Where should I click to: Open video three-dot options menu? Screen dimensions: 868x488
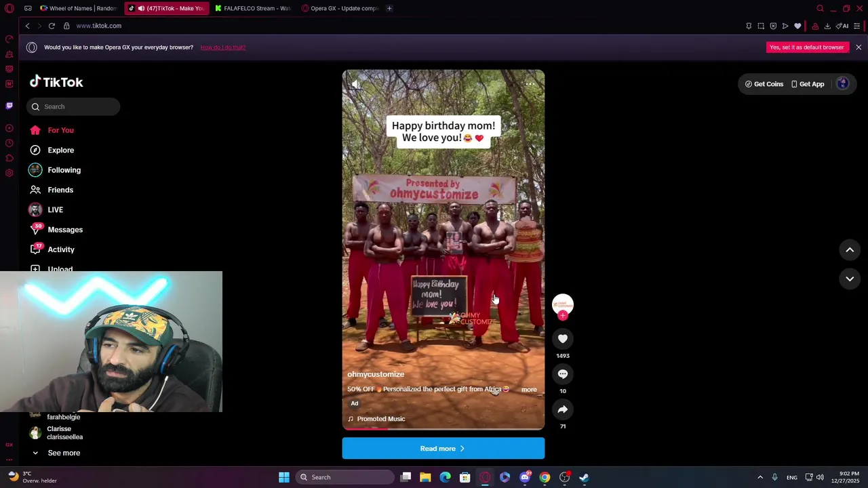[x=530, y=84]
